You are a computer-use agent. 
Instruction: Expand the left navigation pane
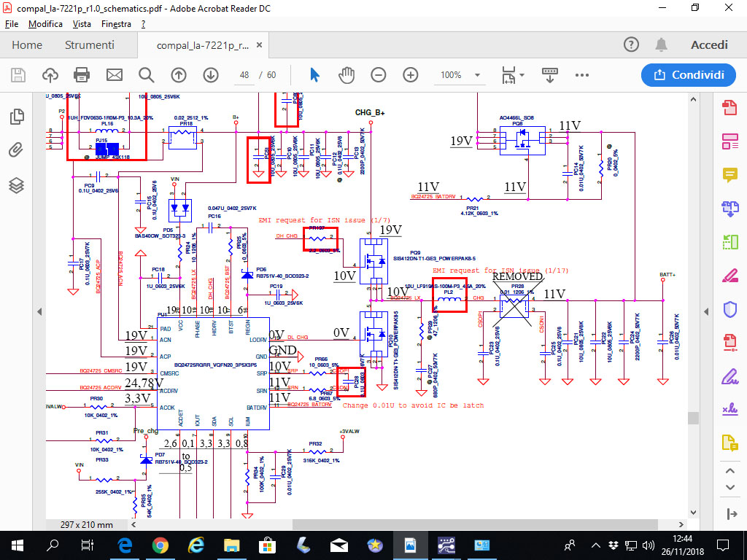pos(39,311)
